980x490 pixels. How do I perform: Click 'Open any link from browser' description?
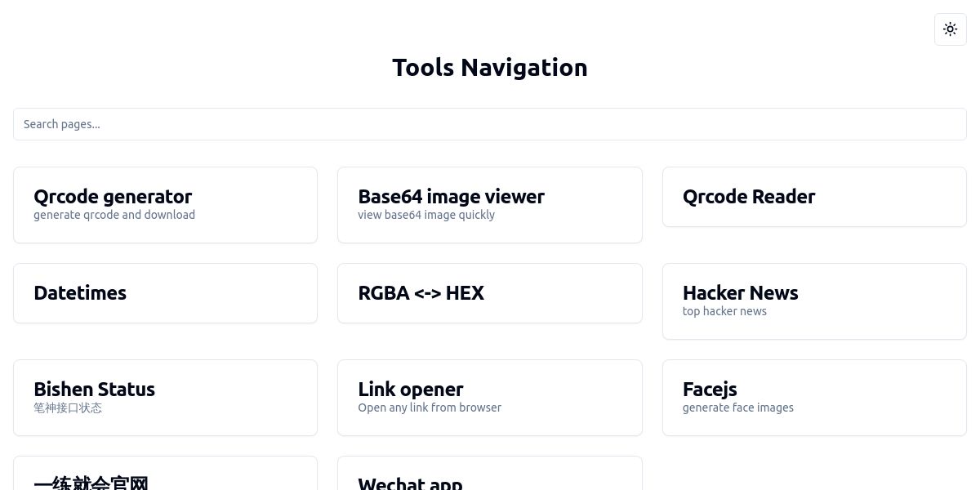tap(430, 408)
